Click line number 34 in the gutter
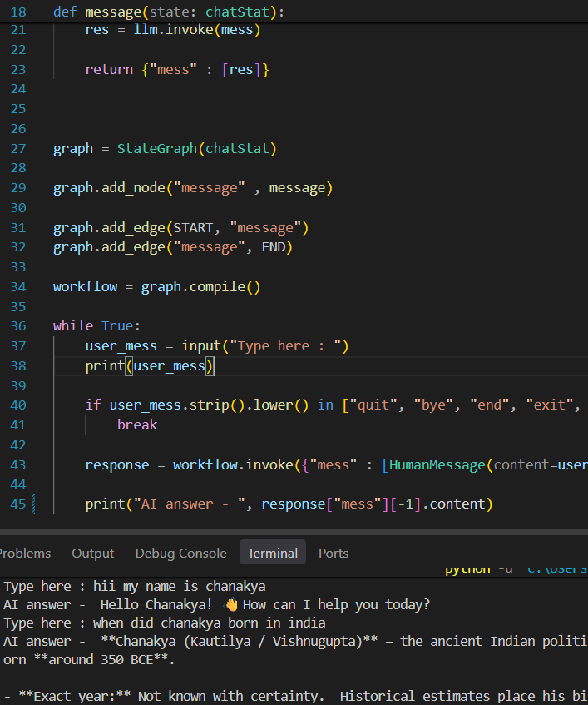The image size is (588, 705). tap(18, 287)
